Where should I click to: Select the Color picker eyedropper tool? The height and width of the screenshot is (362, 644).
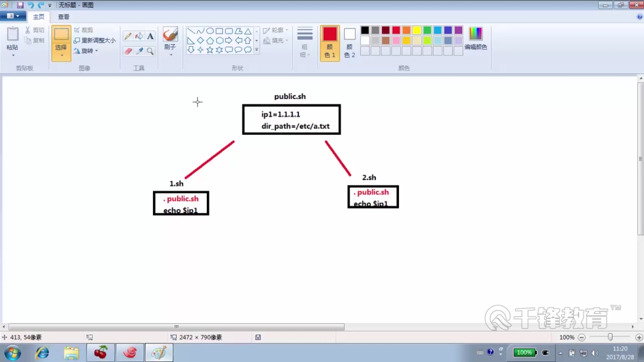tap(139, 51)
